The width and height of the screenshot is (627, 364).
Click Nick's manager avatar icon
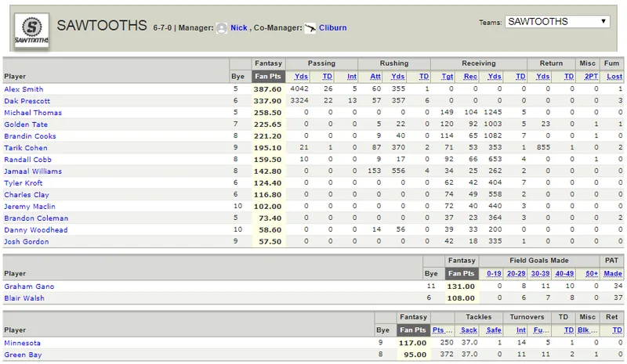[222, 28]
